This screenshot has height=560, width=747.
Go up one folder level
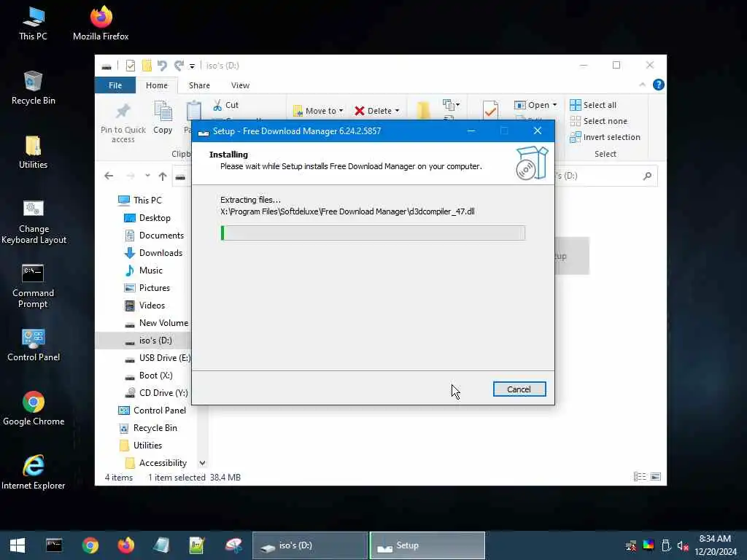(163, 176)
